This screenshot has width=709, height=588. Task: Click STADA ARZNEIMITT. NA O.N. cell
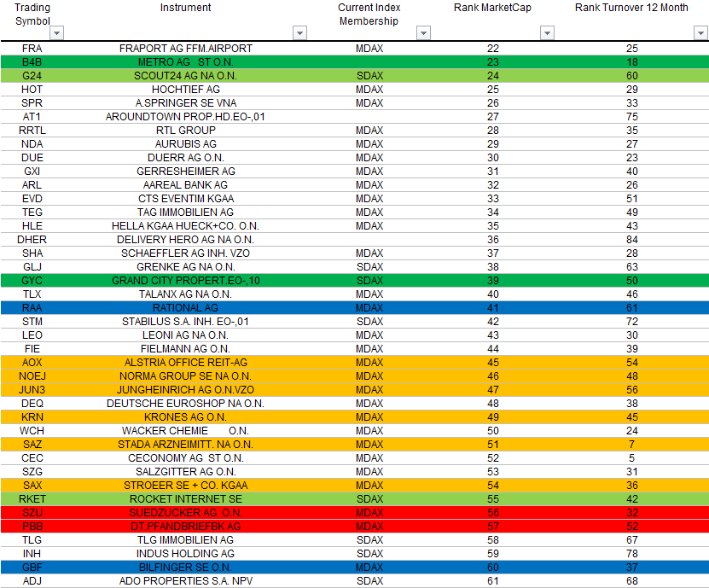click(x=186, y=444)
